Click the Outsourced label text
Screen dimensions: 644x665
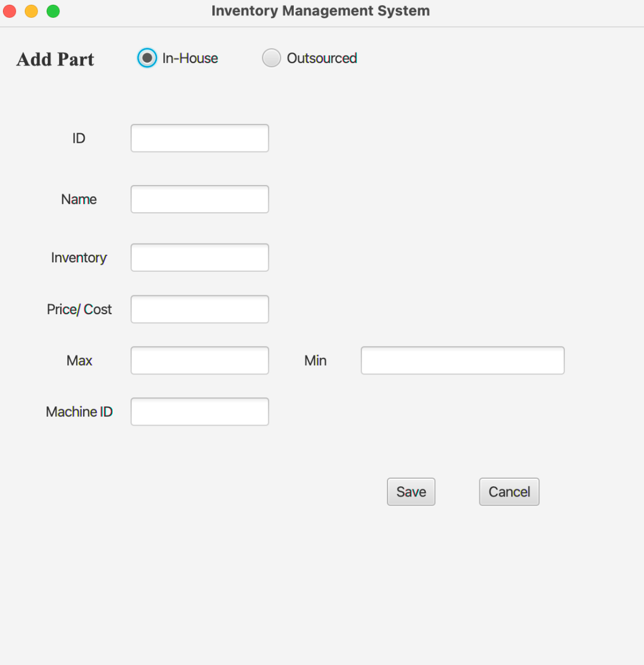tap(322, 58)
